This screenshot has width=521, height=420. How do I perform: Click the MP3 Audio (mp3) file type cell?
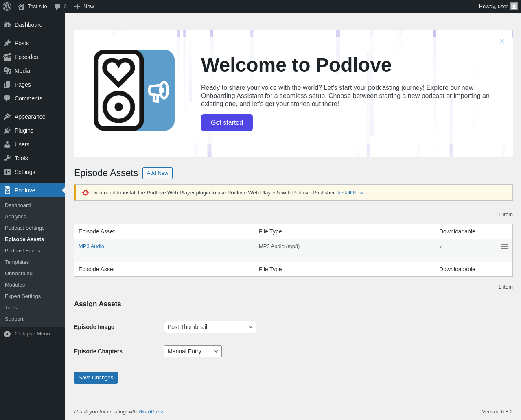(279, 246)
